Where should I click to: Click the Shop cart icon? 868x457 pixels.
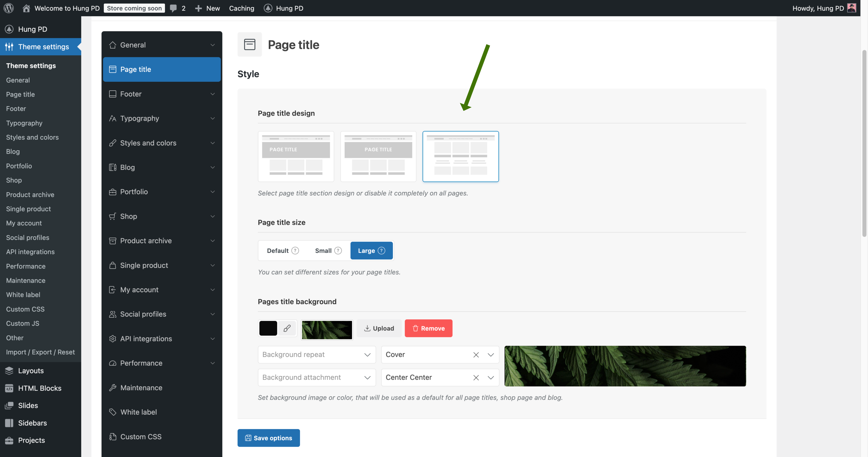[x=113, y=216]
